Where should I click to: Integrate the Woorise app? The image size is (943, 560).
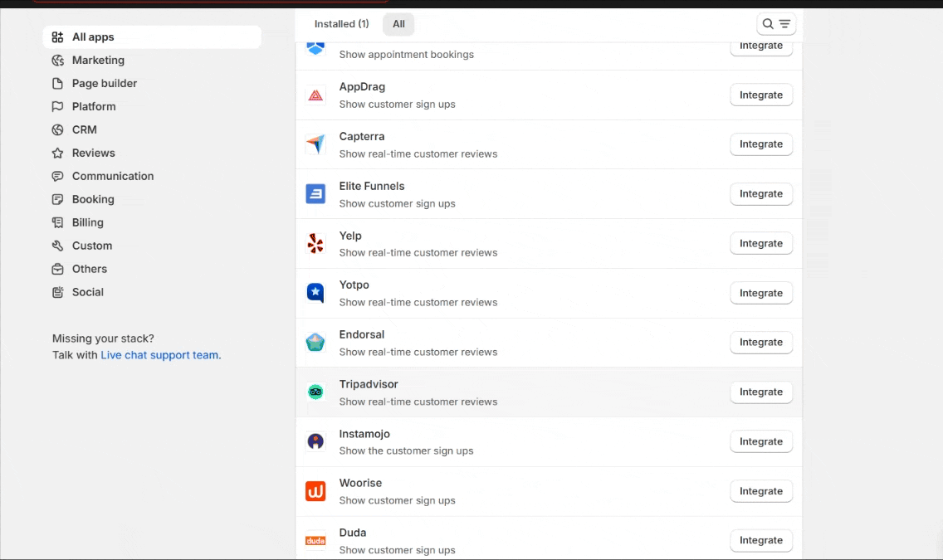(761, 491)
